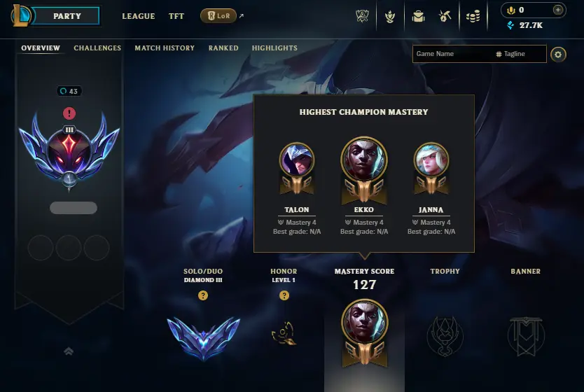The height and width of the screenshot is (392, 584).
Task: Open the Store coins icon
Action: (473, 16)
